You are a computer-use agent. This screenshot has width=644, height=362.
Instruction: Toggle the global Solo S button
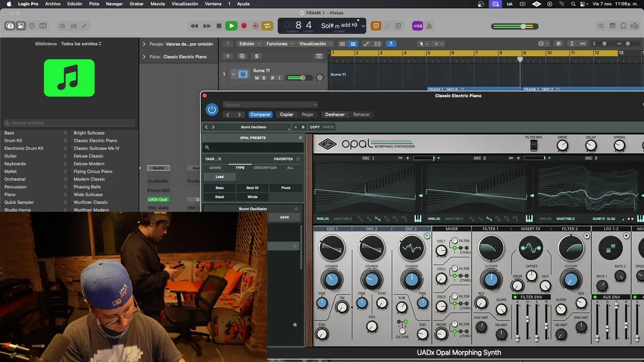257,56
